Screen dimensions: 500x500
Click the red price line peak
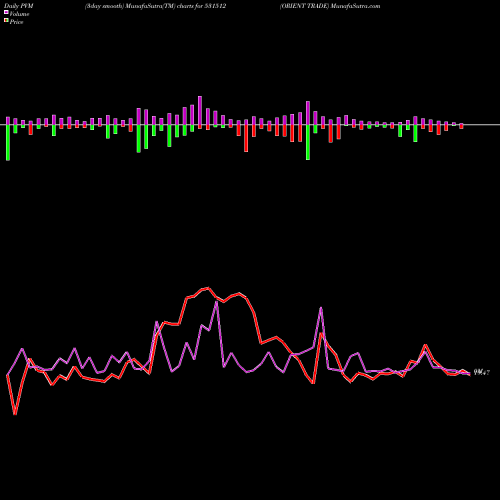[208, 288]
